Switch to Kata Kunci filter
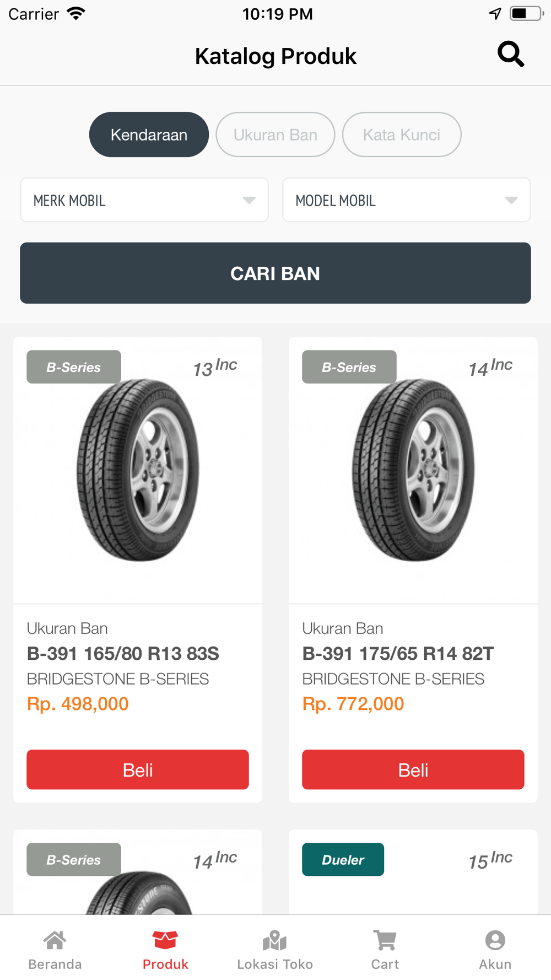The height and width of the screenshot is (980, 551). [402, 134]
